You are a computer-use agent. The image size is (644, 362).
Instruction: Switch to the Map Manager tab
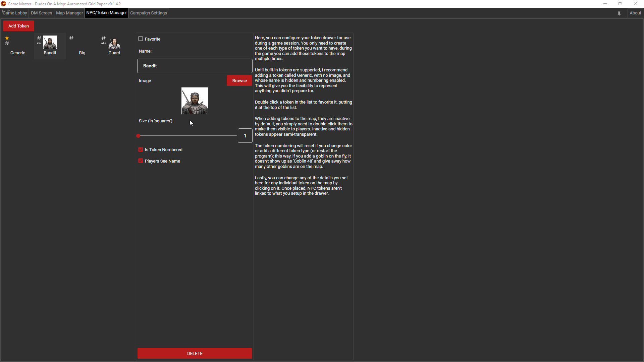coord(69,13)
